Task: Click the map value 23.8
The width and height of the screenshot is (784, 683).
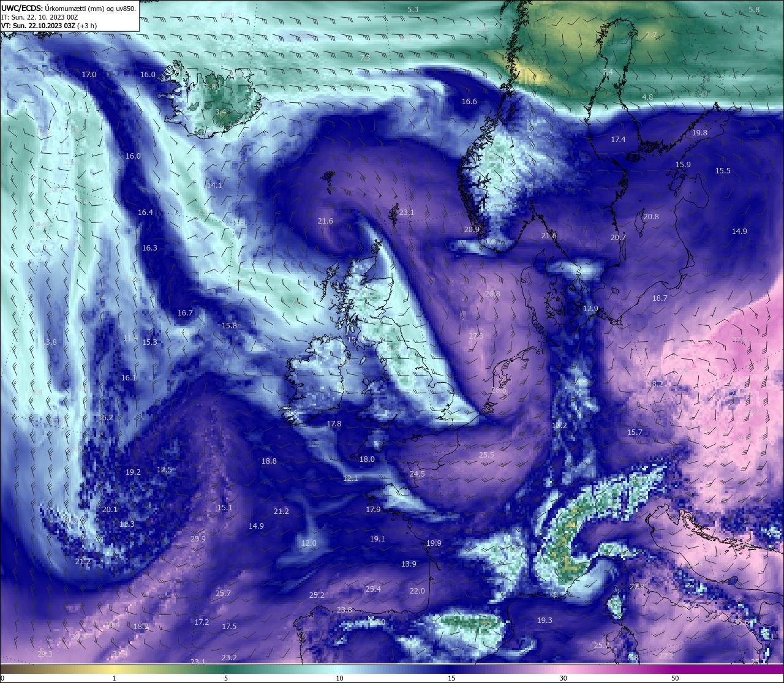Action: coord(344,610)
